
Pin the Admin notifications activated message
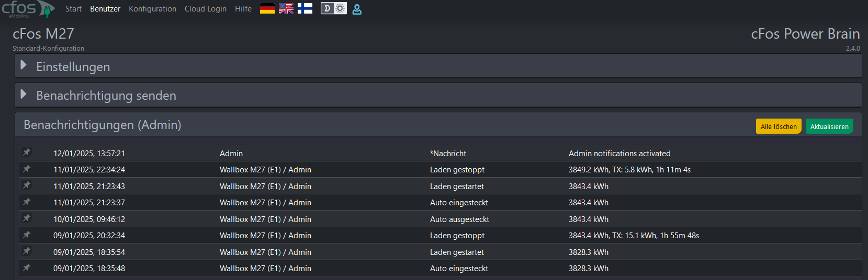point(27,153)
